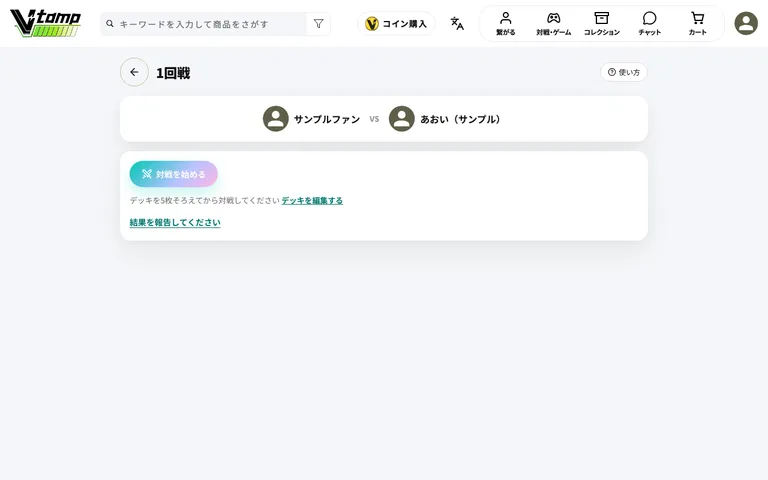Click the Vtomp logo
Screen dimensions: 768x480
point(46,23)
